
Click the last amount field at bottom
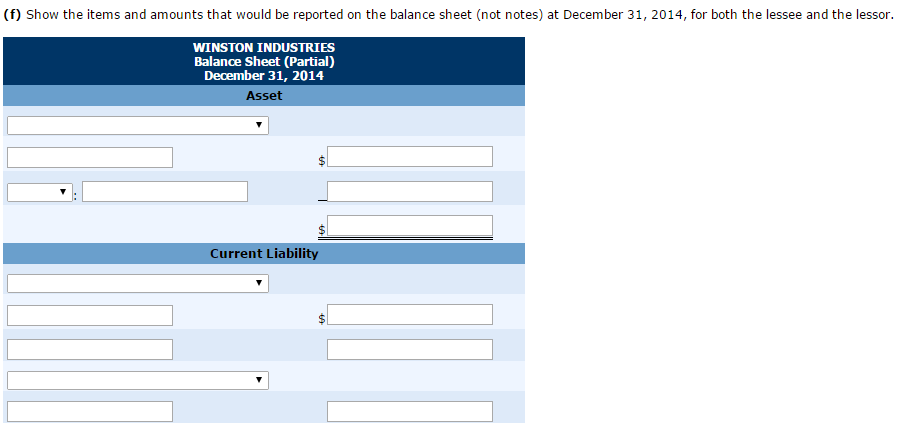(410, 411)
